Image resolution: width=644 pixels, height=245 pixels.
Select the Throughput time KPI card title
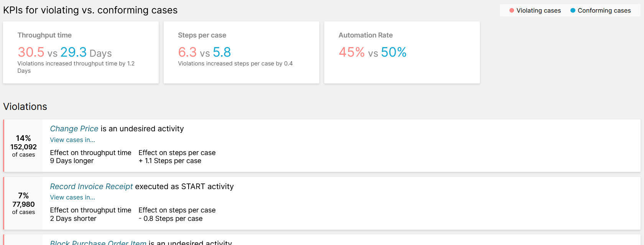tap(44, 35)
